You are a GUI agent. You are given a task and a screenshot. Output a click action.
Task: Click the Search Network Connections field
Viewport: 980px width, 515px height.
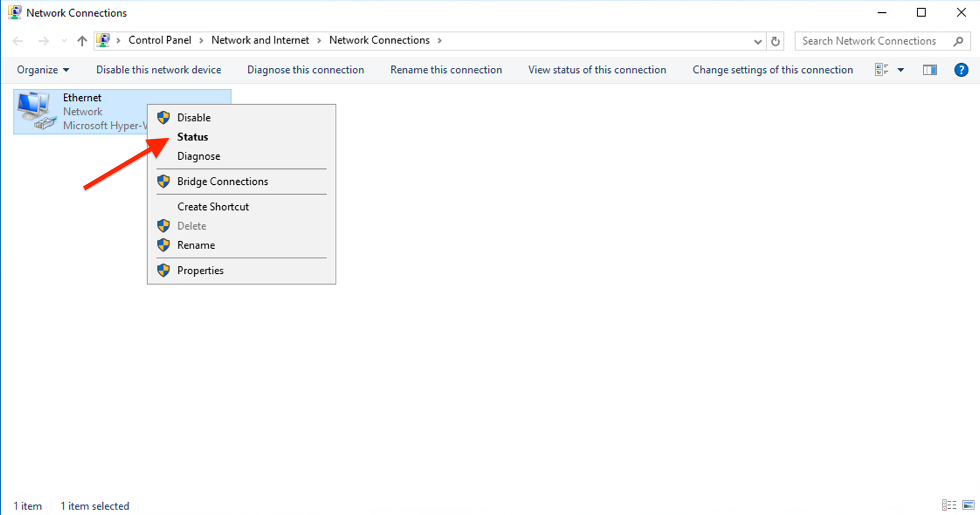tap(870, 41)
